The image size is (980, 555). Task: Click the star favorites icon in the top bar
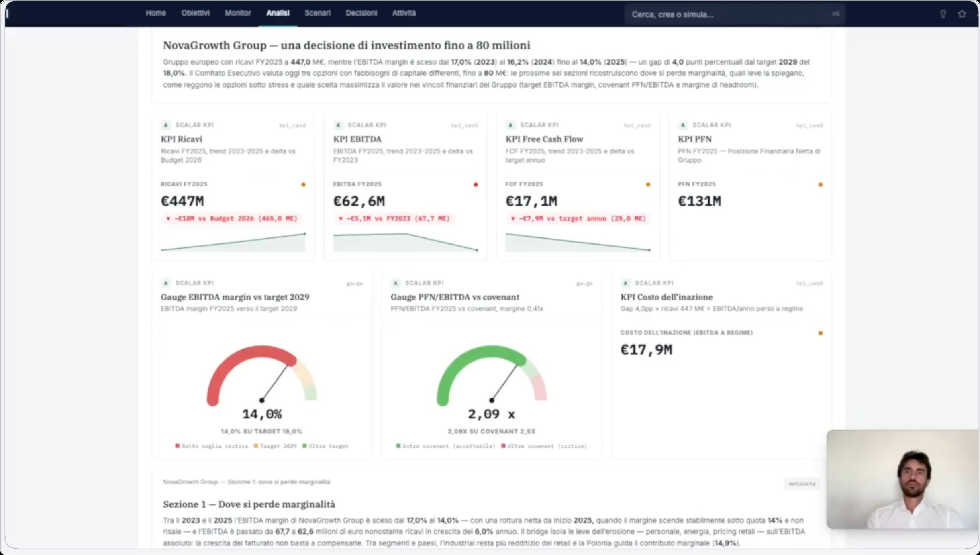coord(962,14)
